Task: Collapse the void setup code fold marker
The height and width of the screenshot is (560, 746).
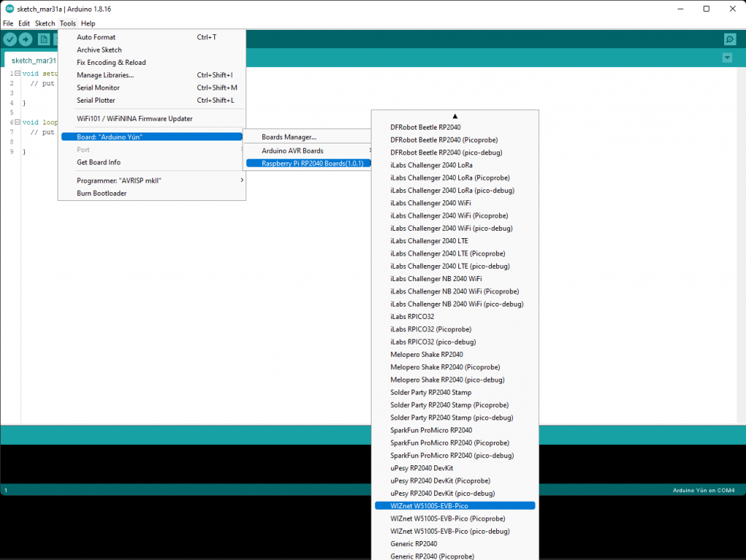Action: pyautogui.click(x=17, y=74)
